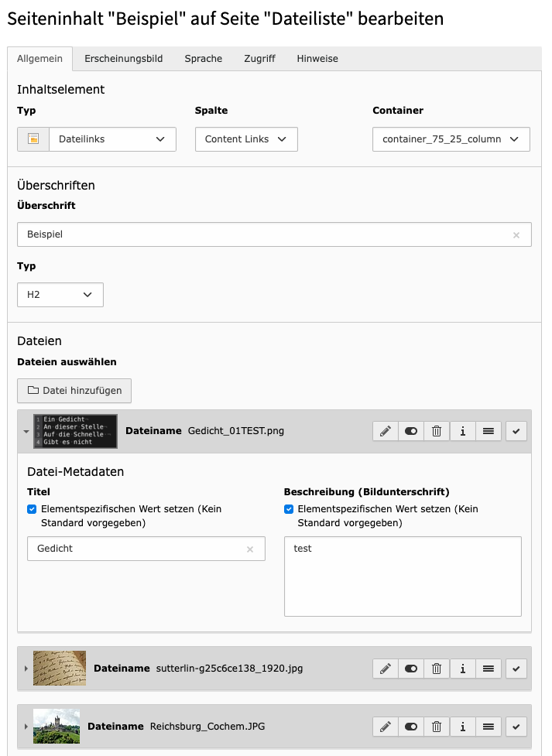Click the Dateien auswählen label
Image resolution: width=552 pixels, height=756 pixels.
tap(67, 362)
